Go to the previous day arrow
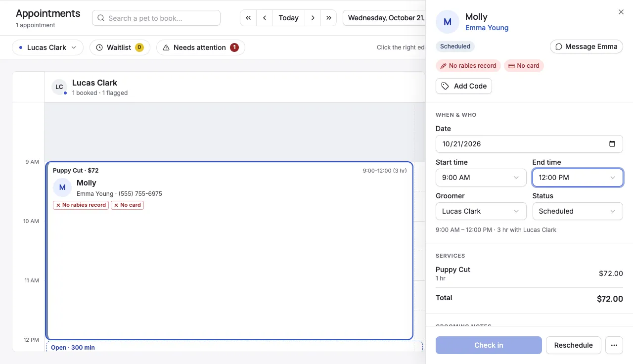Viewport: 633px width, 364px height. pos(265,18)
